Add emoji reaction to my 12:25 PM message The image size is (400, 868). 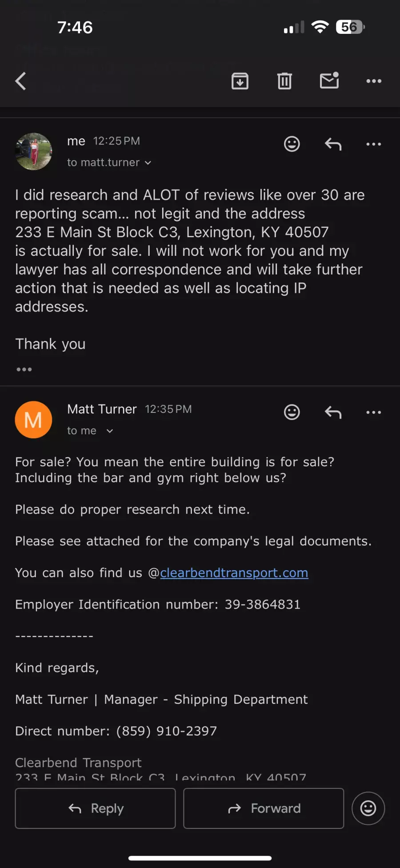[292, 144]
